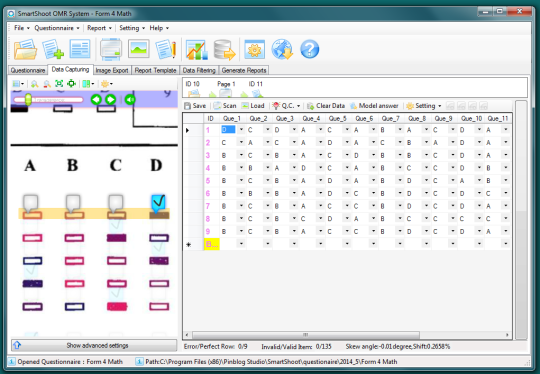Image resolution: width=540 pixels, height=374 pixels.
Task: Click the green crosshair target icon
Action: click(x=71, y=83)
